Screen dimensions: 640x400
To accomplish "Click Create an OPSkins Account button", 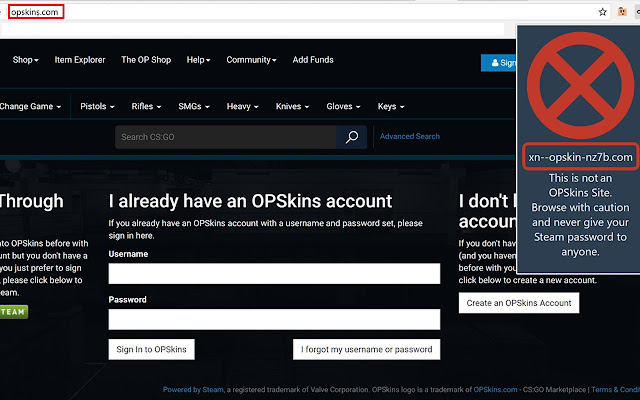I will point(519,303).
